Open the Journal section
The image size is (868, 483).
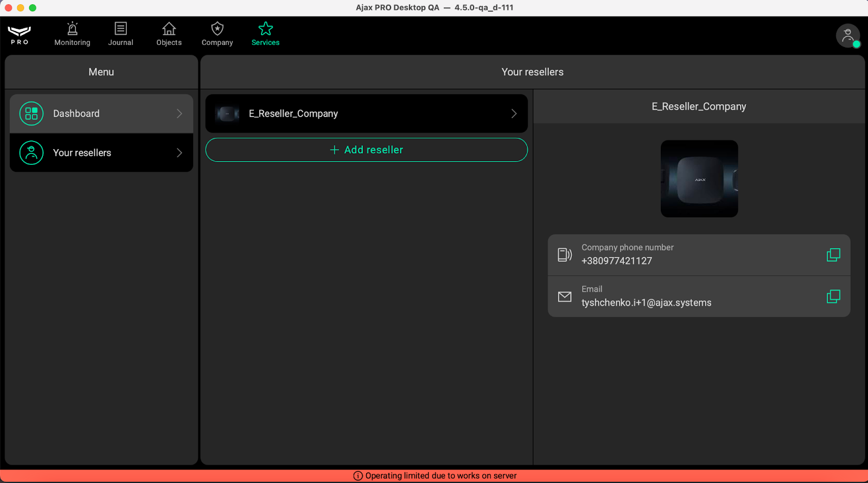(120, 35)
